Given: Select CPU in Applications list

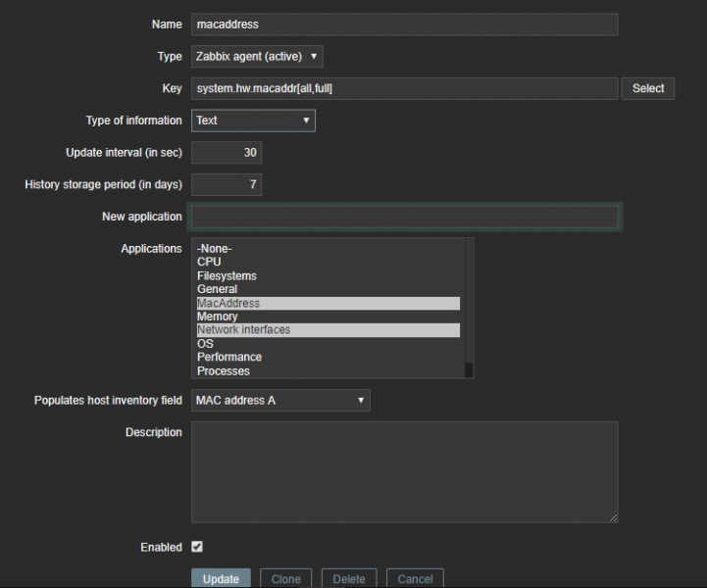Looking at the screenshot, I should (209, 262).
